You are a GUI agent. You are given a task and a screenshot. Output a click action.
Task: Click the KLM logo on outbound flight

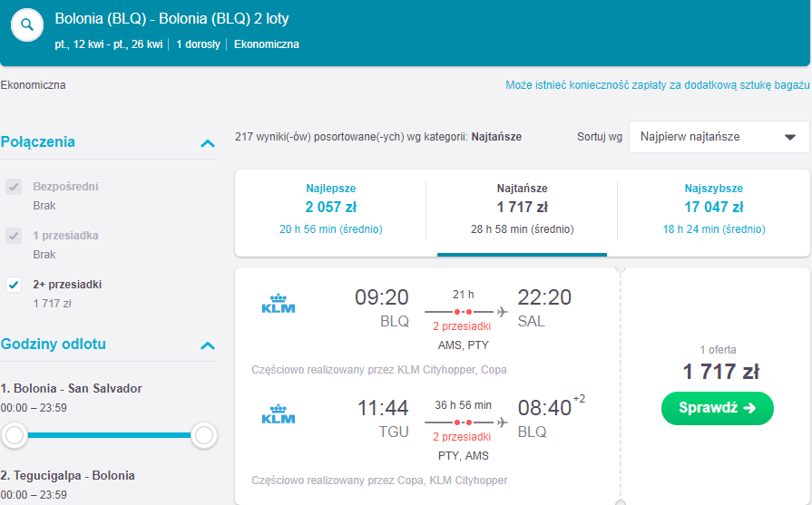pyautogui.click(x=279, y=303)
